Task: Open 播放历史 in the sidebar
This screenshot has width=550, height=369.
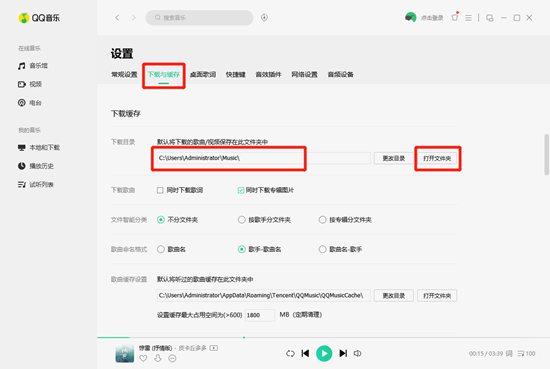Action: (35, 166)
